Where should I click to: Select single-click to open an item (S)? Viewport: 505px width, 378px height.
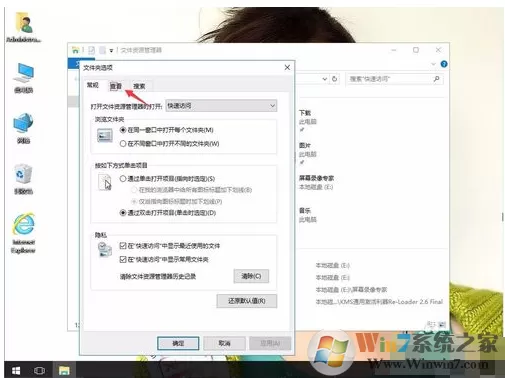(167, 179)
